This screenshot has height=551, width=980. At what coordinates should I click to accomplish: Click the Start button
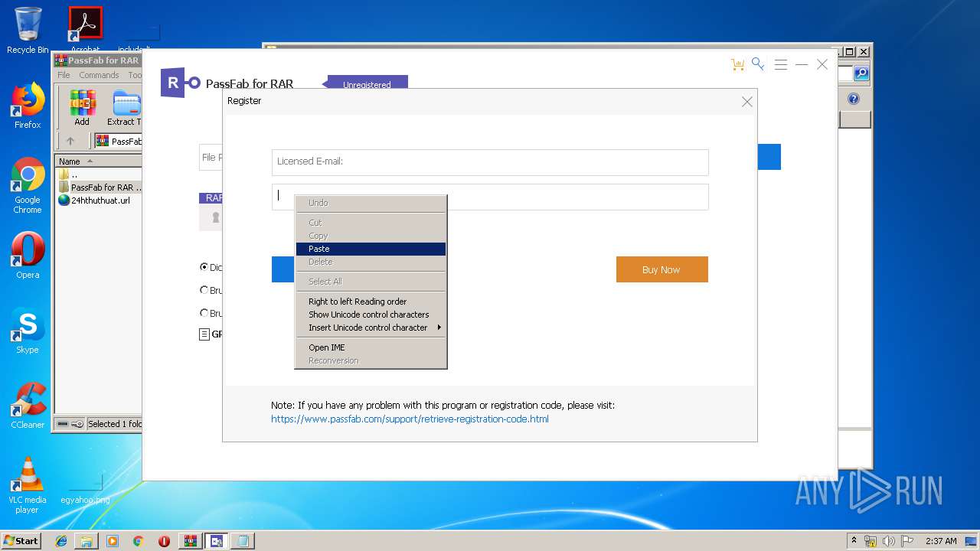click(x=21, y=541)
